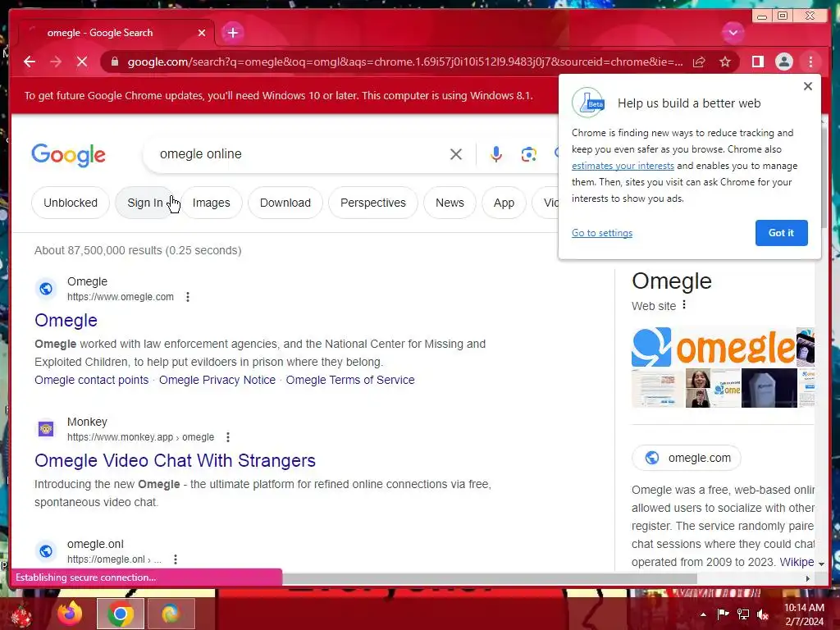Viewport: 840px width, 630px height.
Task: Open the Chrome profile avatar
Action: point(783,62)
